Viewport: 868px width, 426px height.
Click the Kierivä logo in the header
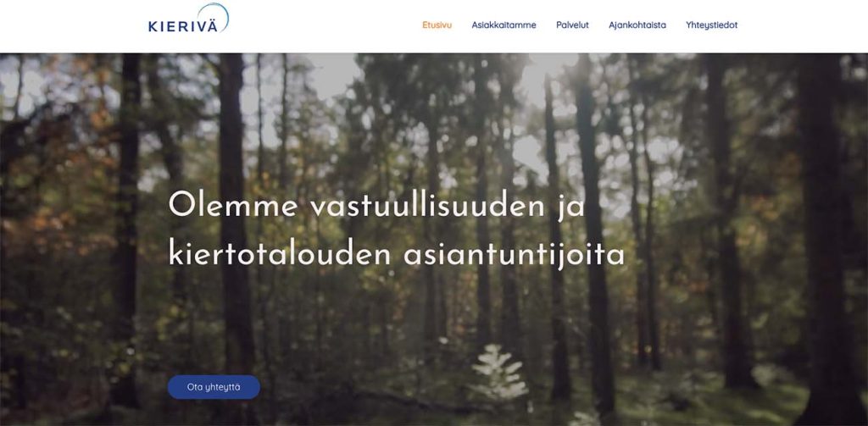pyautogui.click(x=189, y=19)
